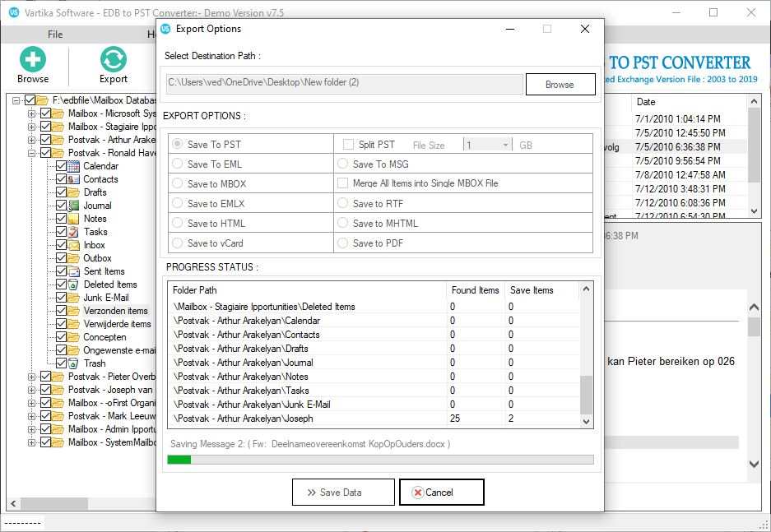The height and width of the screenshot is (532, 771).
Task: Click the Verwijderde items folder icon
Action: point(74,324)
